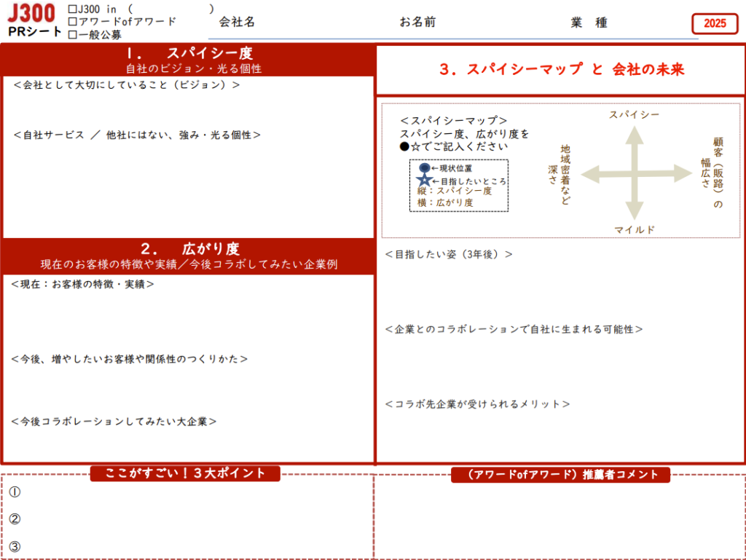Screen dimensions: 746x560
Task: Click 自社のビジョン・光る個性 subtitle
Action: pyautogui.click(x=194, y=69)
